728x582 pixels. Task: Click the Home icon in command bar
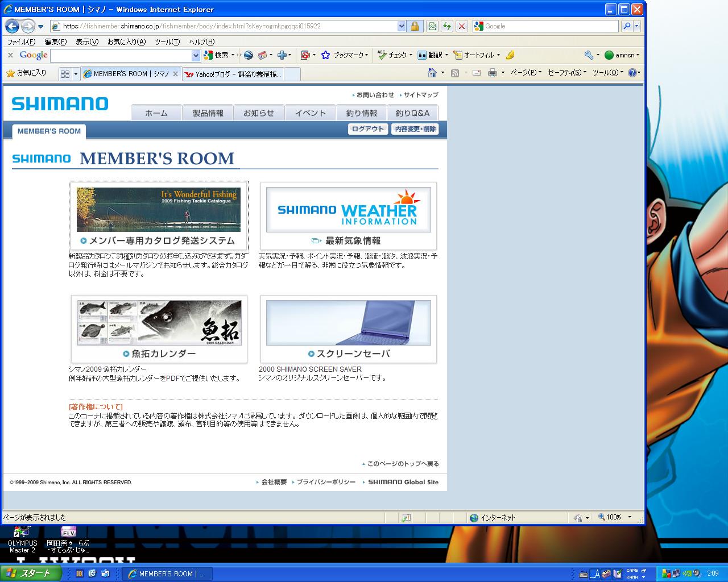432,73
